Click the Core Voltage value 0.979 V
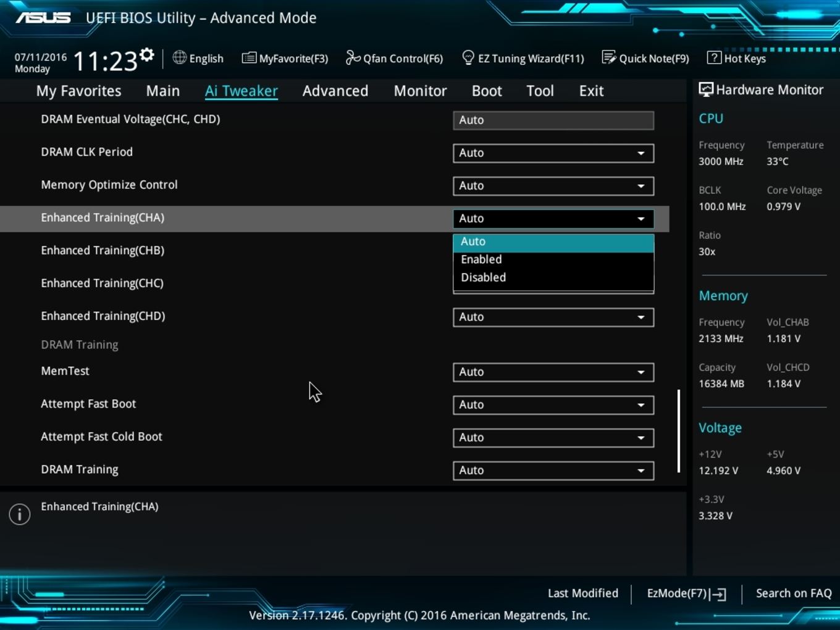 tap(784, 206)
